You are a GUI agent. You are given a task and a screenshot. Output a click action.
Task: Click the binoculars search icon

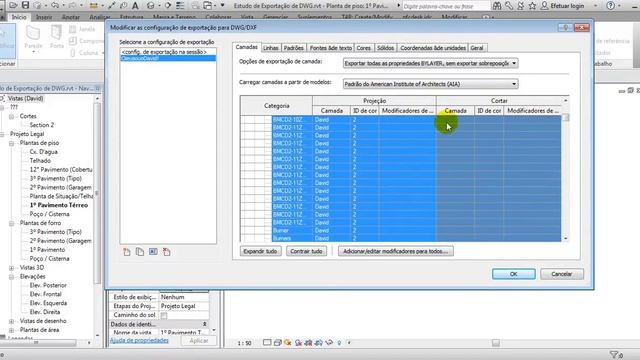pyautogui.click(x=497, y=6)
